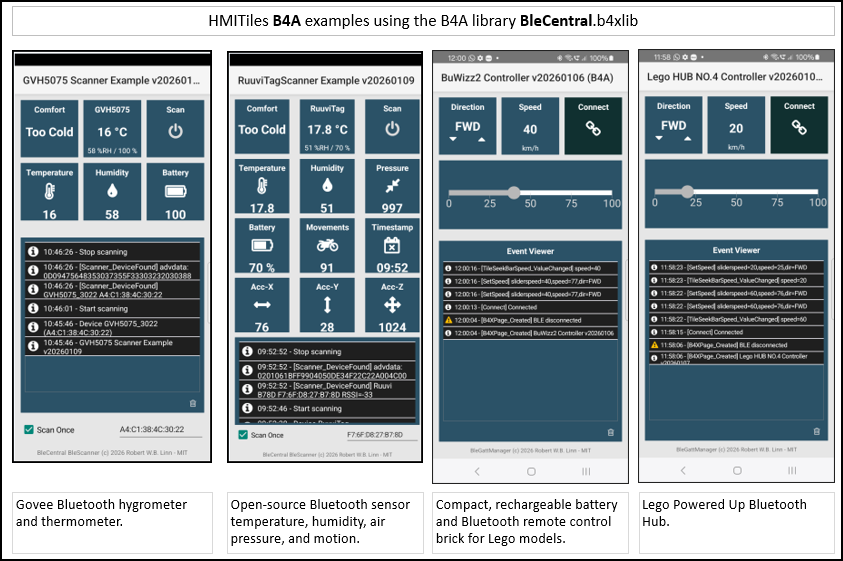
Task: Select log entry 09:52:52 - Stop scanning
Action: (327, 351)
